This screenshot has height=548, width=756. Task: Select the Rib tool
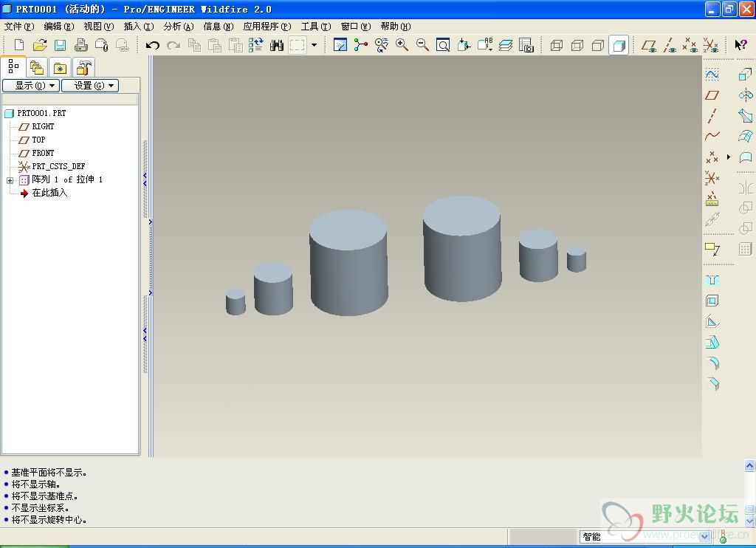(712, 322)
